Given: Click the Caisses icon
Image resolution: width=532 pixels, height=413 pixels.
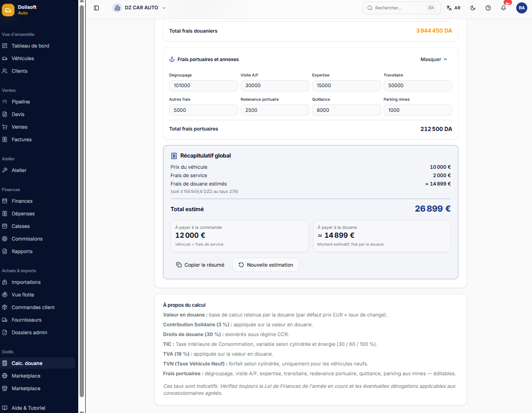Looking at the screenshot, I should [5, 227].
